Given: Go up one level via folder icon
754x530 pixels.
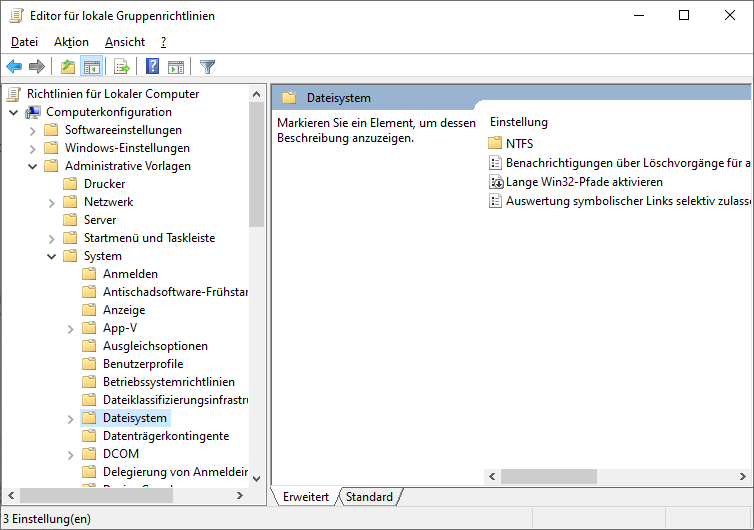Looking at the screenshot, I should click(67, 67).
